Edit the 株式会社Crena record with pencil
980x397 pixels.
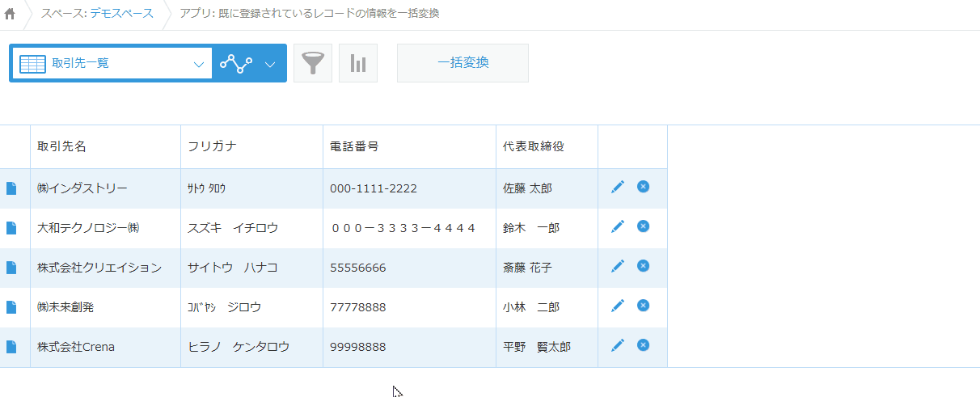pos(618,345)
